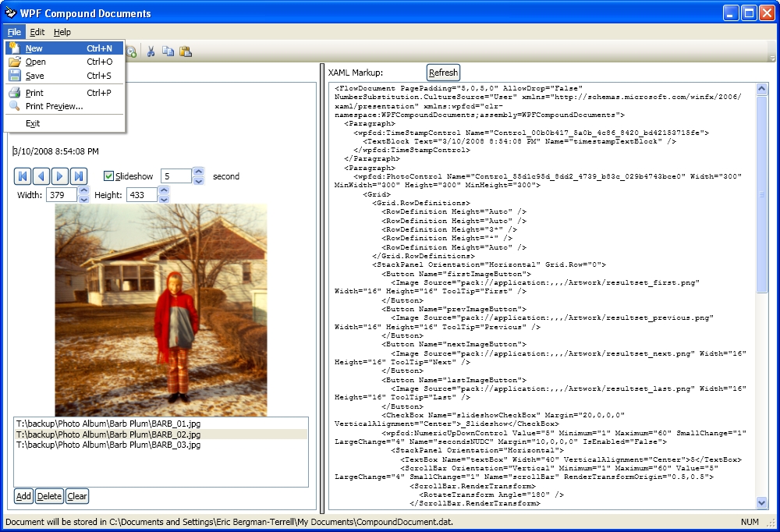Skip to the last image
The image size is (780, 532).
[78, 176]
